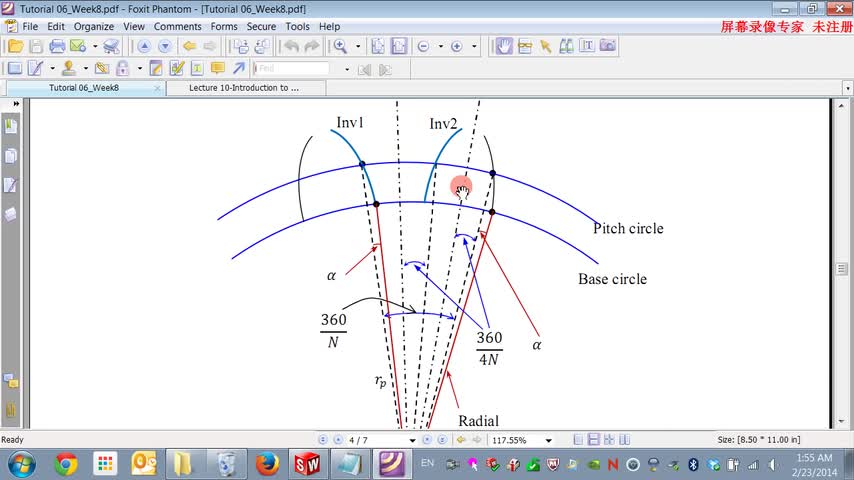The width and height of the screenshot is (854, 480).
Task: Print the document with the printer icon
Action: pyautogui.click(x=57, y=46)
